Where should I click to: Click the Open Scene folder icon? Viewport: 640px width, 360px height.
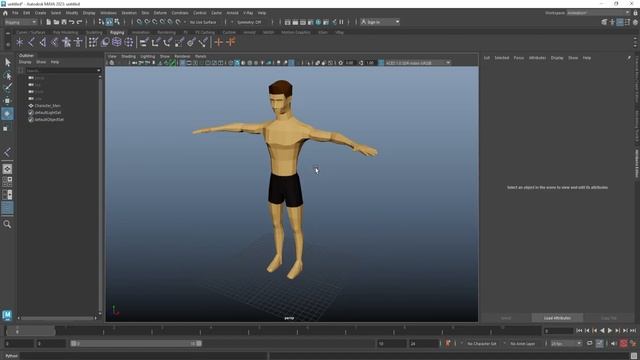56,22
